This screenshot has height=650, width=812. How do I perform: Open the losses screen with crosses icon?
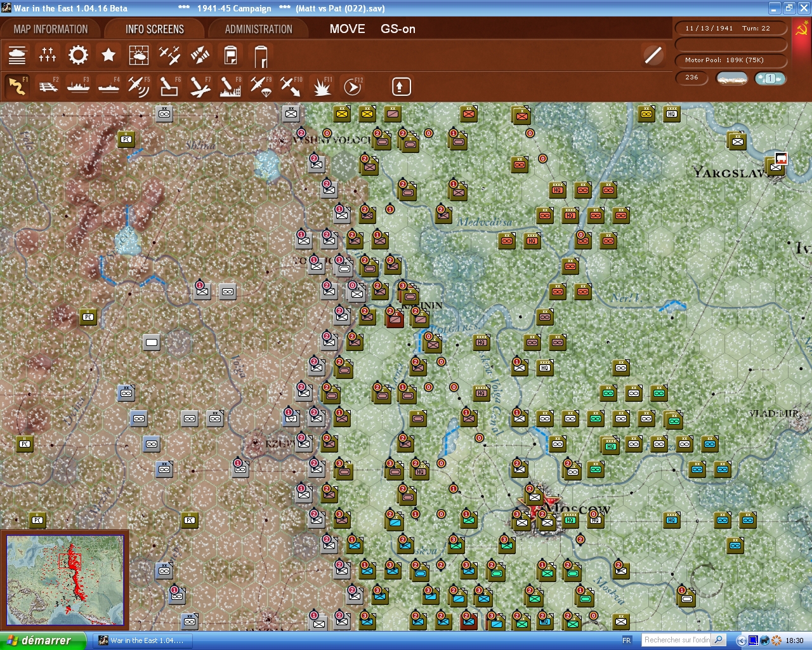pyautogui.click(x=48, y=55)
